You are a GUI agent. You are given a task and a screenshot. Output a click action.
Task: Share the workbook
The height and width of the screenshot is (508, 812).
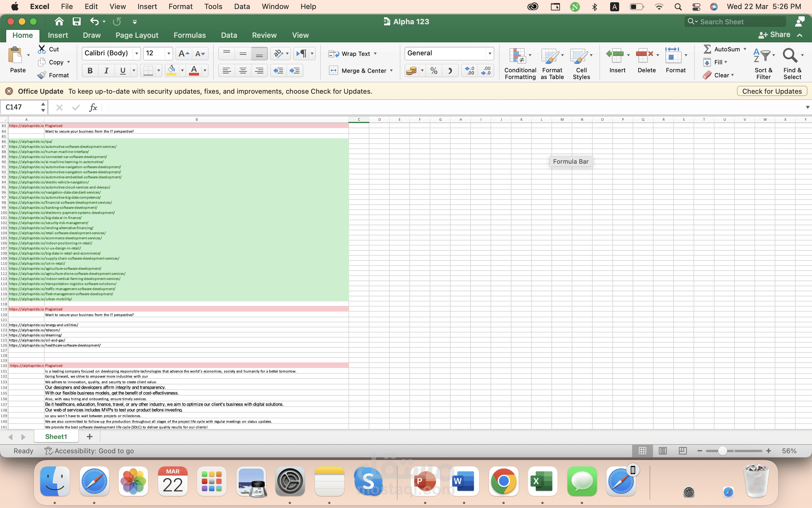pyautogui.click(x=775, y=35)
